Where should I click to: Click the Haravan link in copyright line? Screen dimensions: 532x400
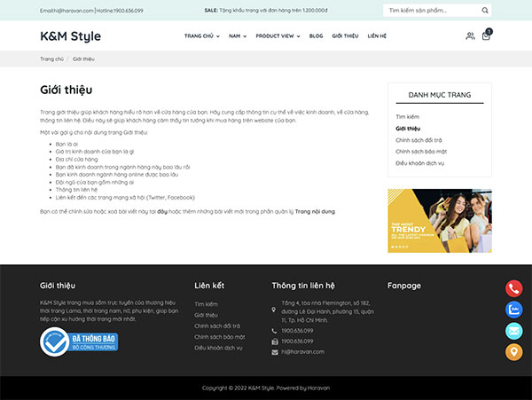[318, 388]
